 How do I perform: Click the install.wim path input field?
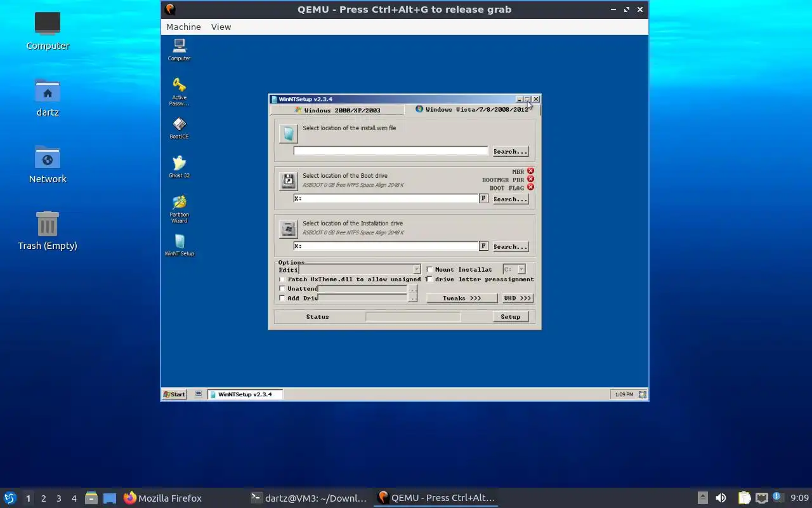point(391,151)
